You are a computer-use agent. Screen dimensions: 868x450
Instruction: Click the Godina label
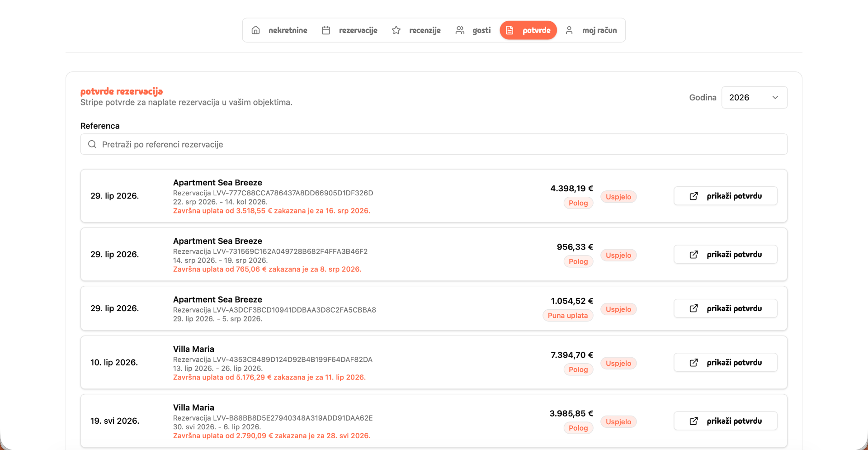pyautogui.click(x=703, y=97)
